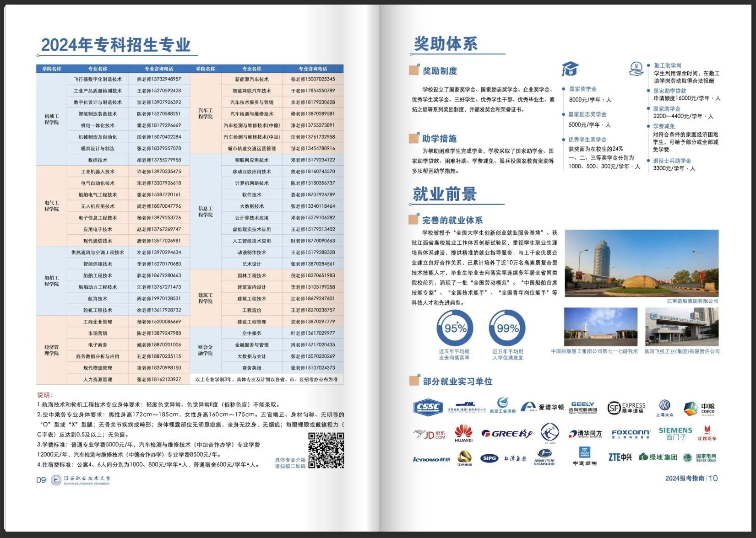Click the 完善的就业体系 subsection heading
Screen dimensions: 756x538
click(x=452, y=220)
